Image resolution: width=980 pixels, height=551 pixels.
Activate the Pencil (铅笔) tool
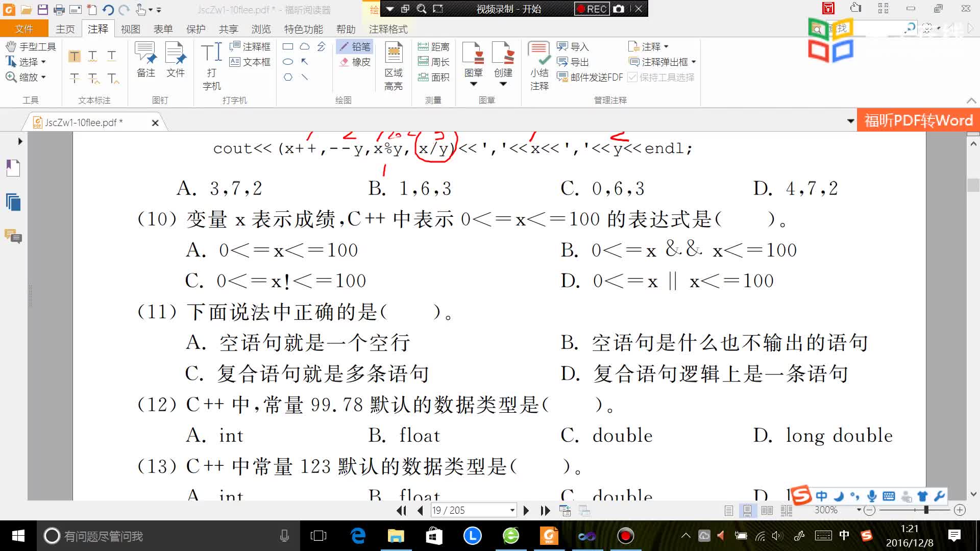tap(355, 46)
